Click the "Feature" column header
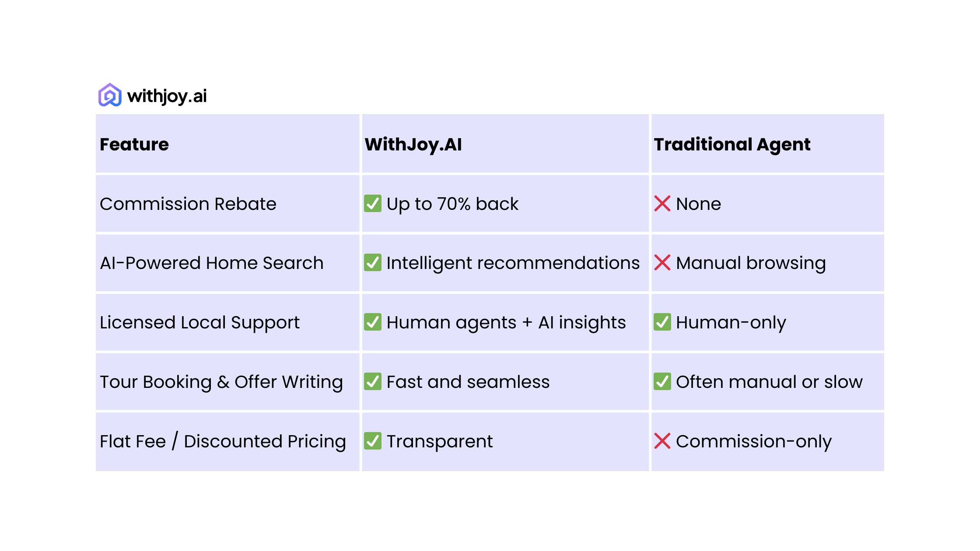 (134, 144)
